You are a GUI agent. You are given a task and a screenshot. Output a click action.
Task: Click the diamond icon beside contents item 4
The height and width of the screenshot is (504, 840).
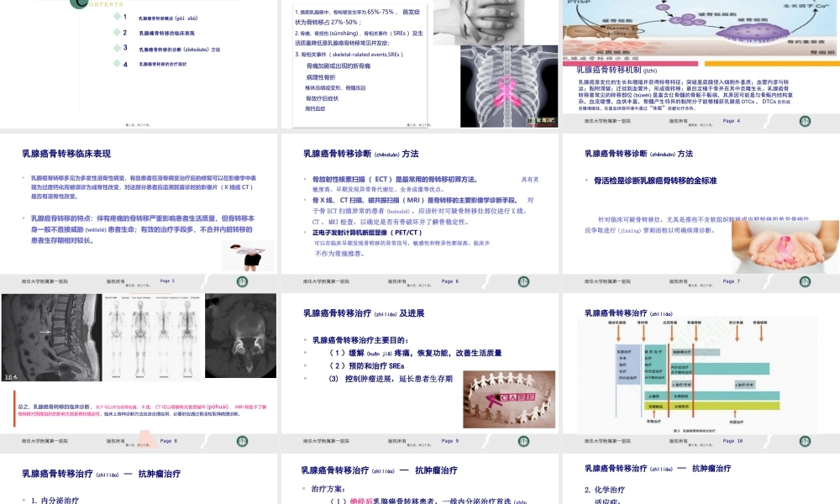118,64
